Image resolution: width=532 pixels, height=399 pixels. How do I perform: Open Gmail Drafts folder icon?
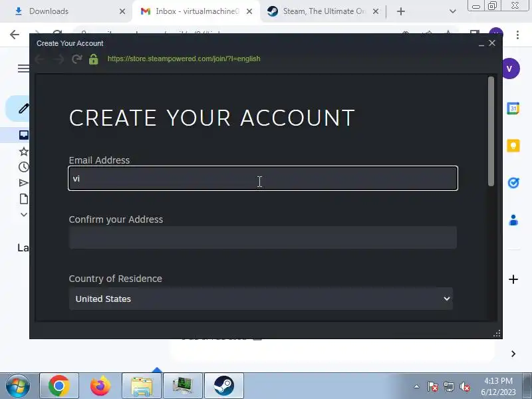click(x=24, y=199)
